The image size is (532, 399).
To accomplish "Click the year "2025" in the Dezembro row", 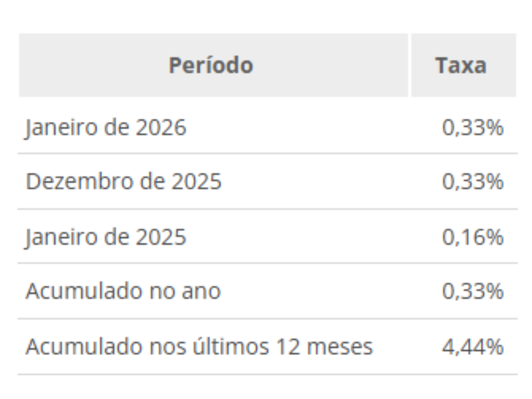I will tap(196, 182).
